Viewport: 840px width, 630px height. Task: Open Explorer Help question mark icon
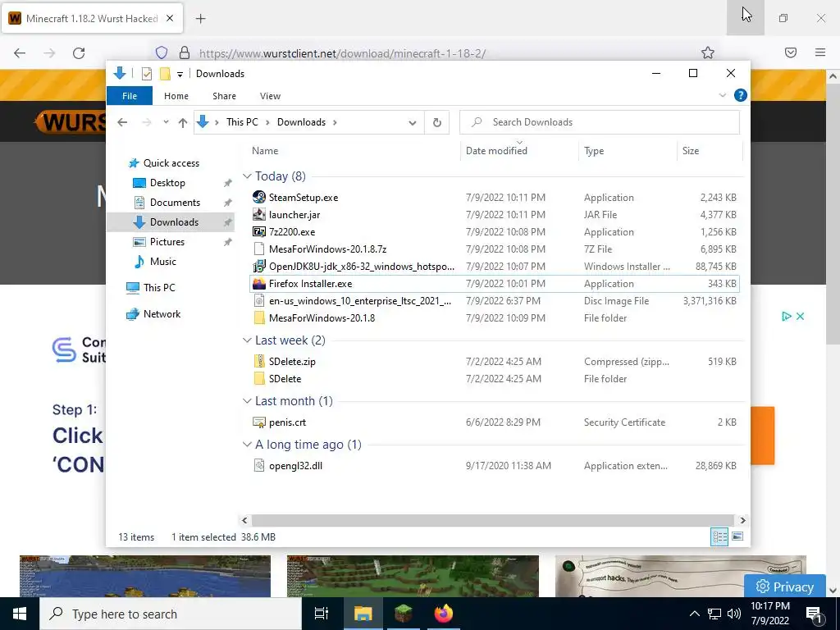coord(741,95)
